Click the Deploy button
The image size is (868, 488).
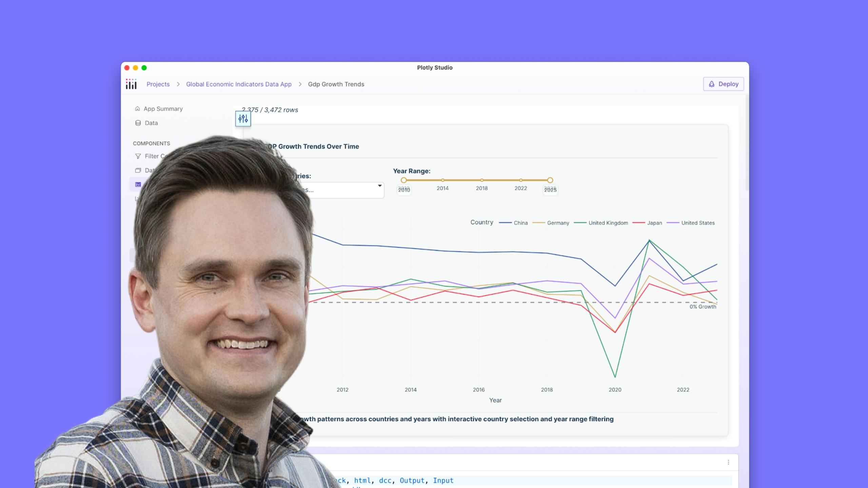pyautogui.click(x=724, y=84)
